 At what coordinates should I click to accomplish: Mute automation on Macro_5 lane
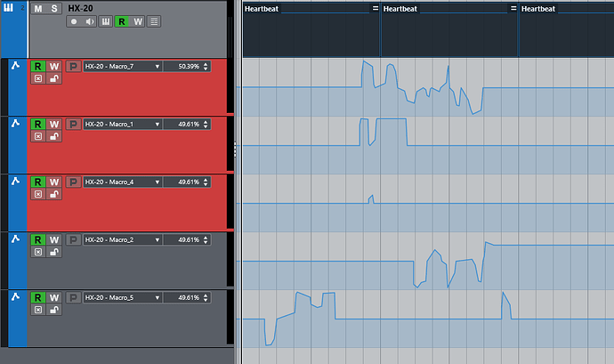click(x=38, y=310)
